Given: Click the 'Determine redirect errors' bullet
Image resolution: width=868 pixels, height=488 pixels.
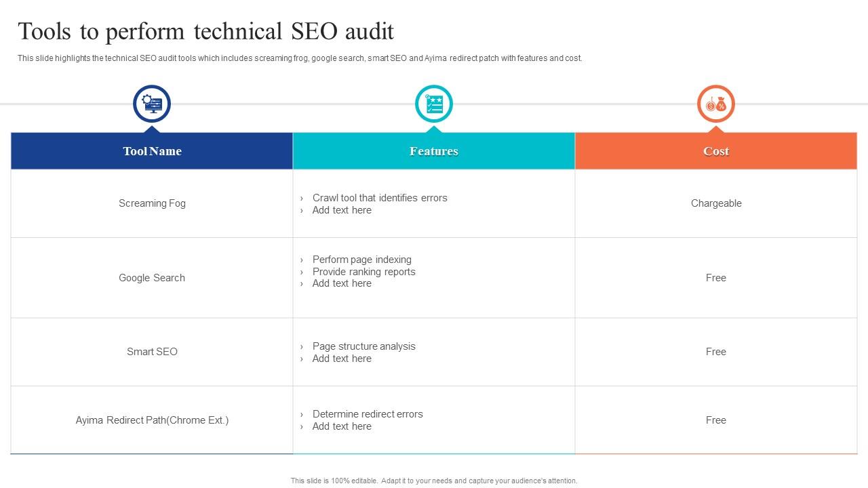Looking at the screenshot, I should 368,414.
